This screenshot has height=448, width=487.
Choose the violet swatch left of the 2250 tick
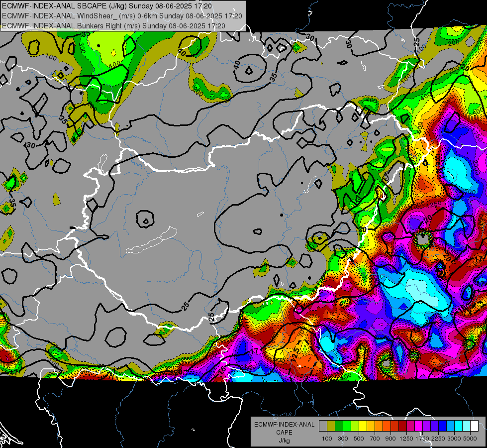coord(434,426)
